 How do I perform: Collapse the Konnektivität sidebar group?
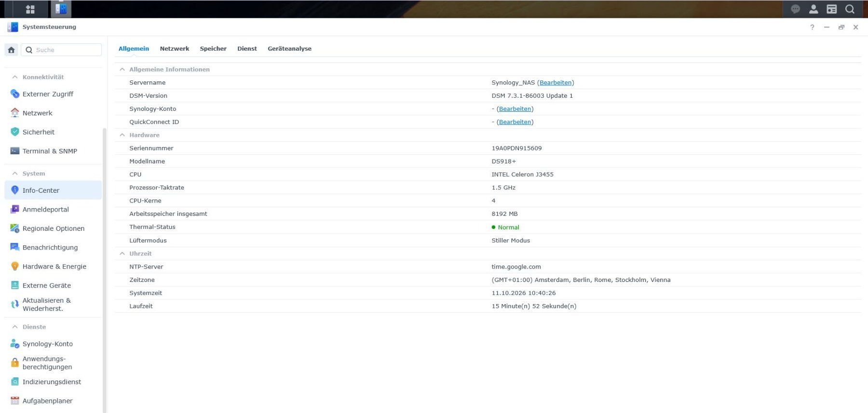coord(15,77)
